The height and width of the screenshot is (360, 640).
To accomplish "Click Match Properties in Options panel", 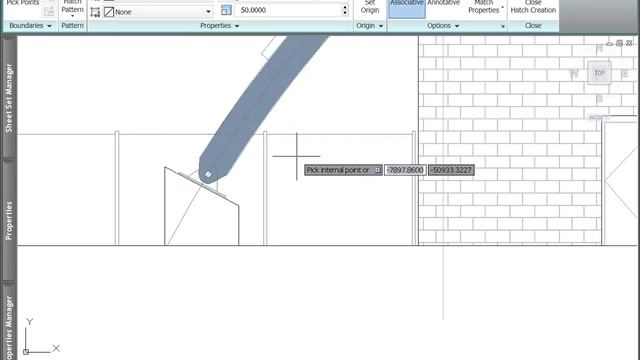I will [x=483, y=7].
